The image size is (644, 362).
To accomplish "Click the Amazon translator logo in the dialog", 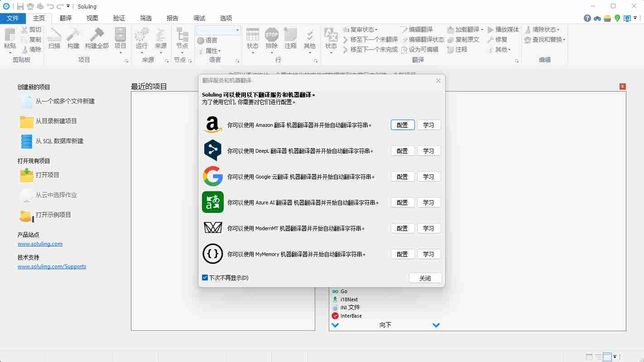I will (212, 125).
